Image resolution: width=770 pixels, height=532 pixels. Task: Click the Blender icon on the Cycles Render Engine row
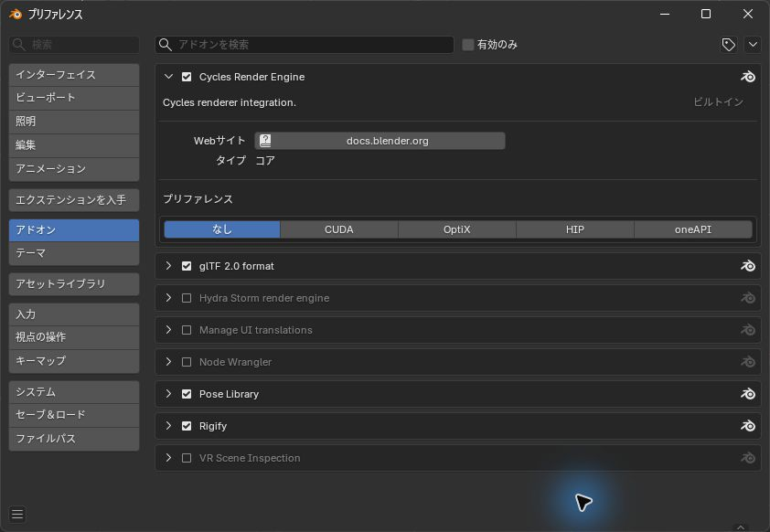tap(748, 77)
